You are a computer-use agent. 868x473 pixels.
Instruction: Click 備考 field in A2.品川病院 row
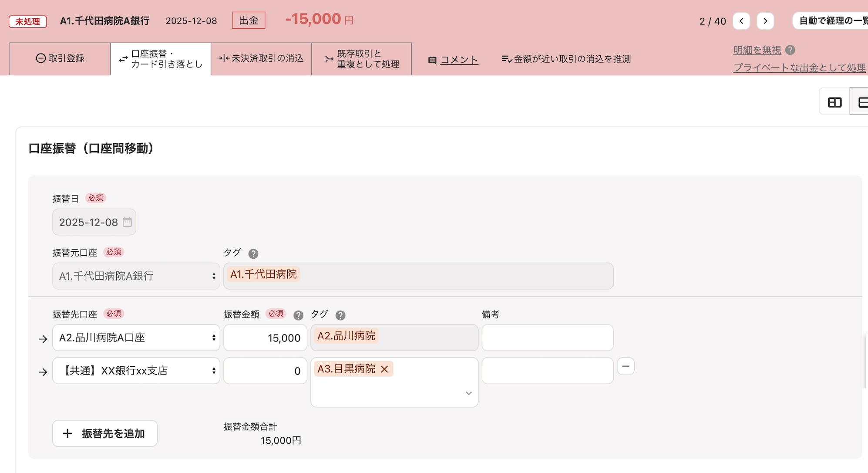point(548,338)
